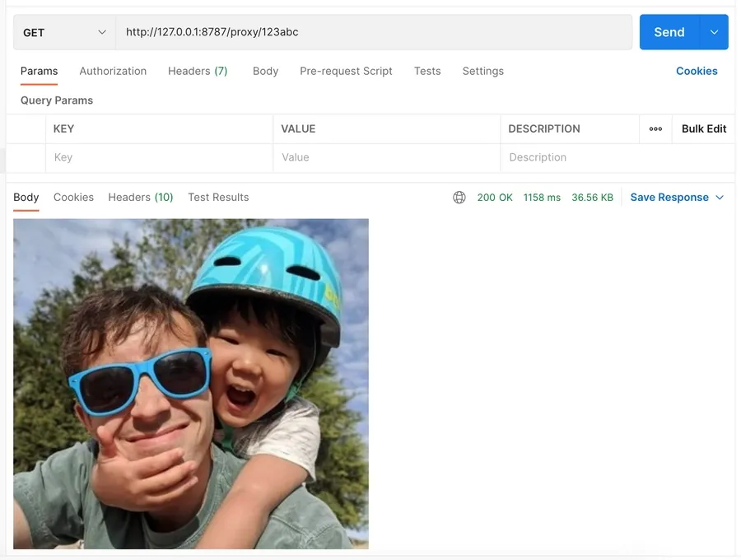Image resolution: width=741 pixels, height=560 pixels.
Task: Click the response image preview
Action: click(191, 384)
